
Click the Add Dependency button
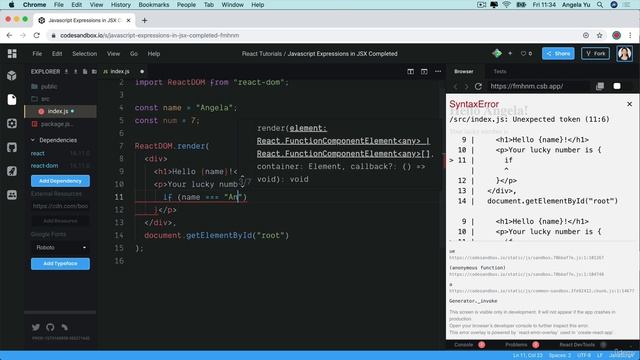click(60, 181)
